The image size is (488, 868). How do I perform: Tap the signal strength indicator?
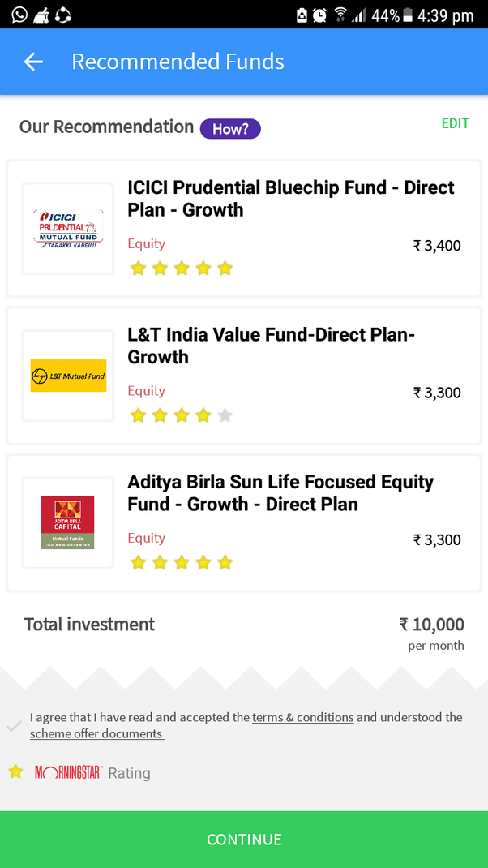359,13
